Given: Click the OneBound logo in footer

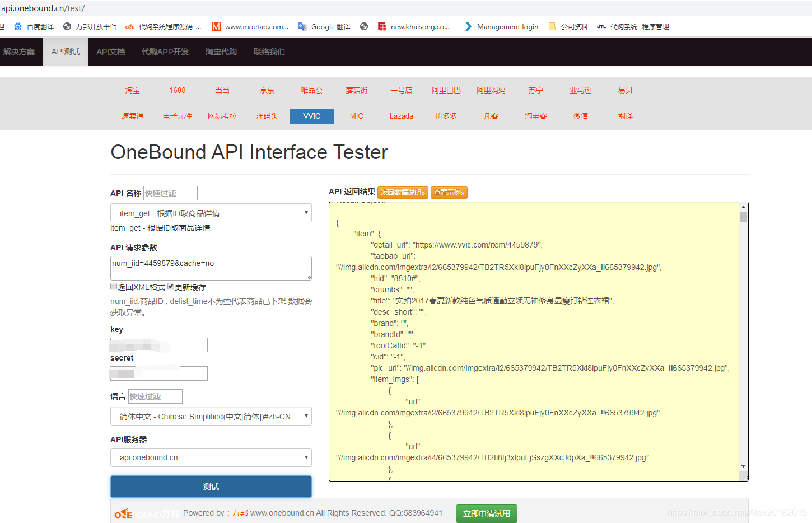Looking at the screenshot, I should coord(147,513).
